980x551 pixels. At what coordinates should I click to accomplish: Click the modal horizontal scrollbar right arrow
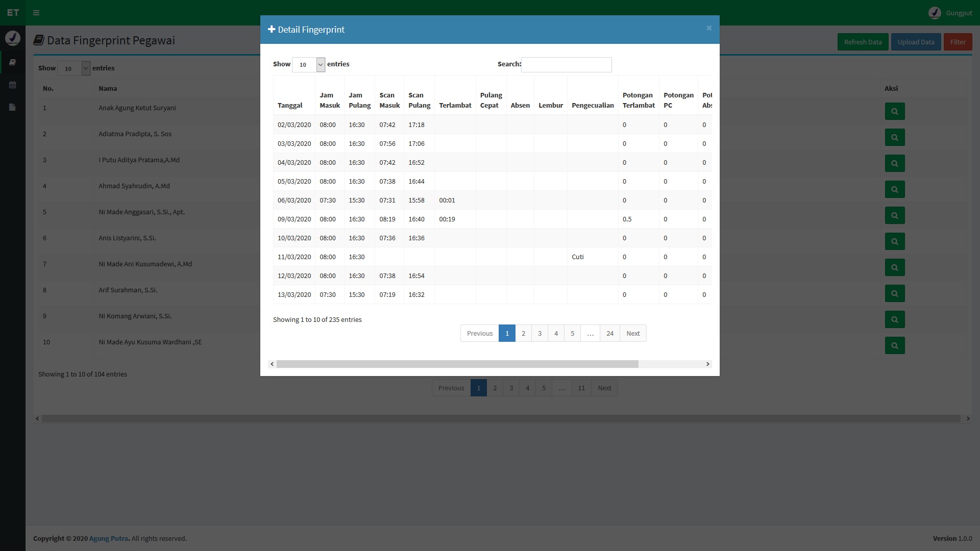pos(707,364)
